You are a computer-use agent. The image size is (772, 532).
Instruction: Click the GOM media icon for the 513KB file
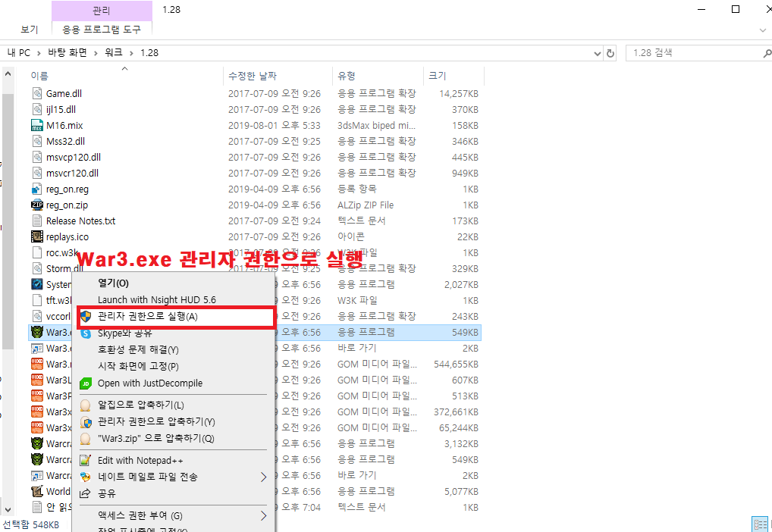[x=37, y=396]
